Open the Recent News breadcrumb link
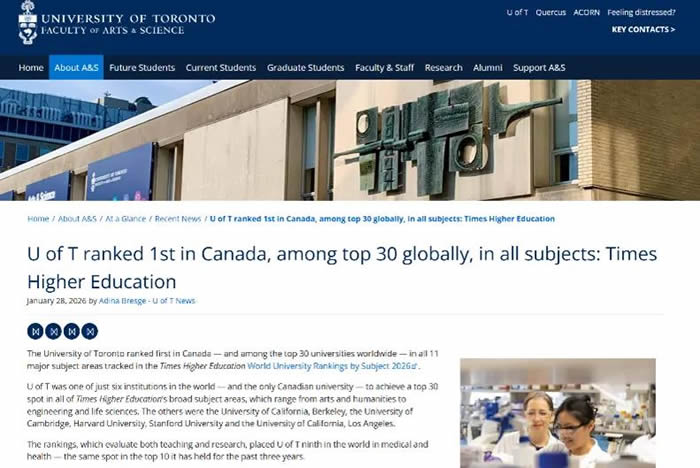The height and width of the screenshot is (468, 700). tap(178, 219)
